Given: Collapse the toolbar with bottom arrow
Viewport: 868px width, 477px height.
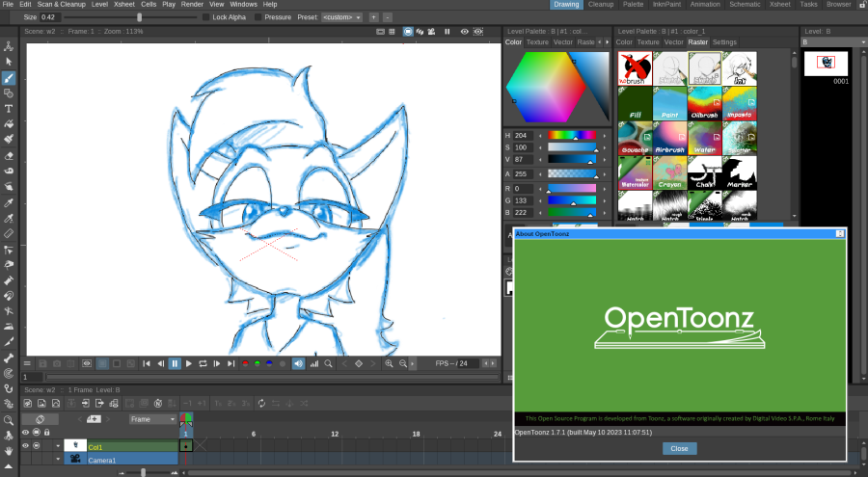Looking at the screenshot, I should pos(9,467).
